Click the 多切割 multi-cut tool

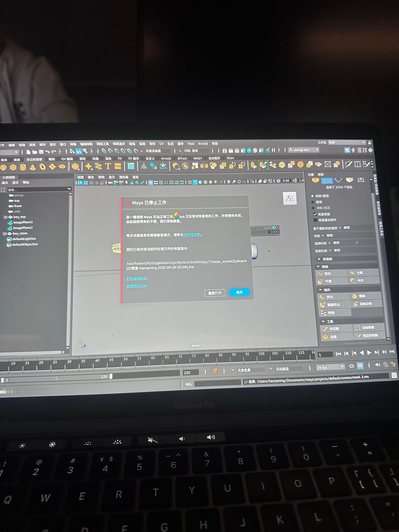(334, 329)
